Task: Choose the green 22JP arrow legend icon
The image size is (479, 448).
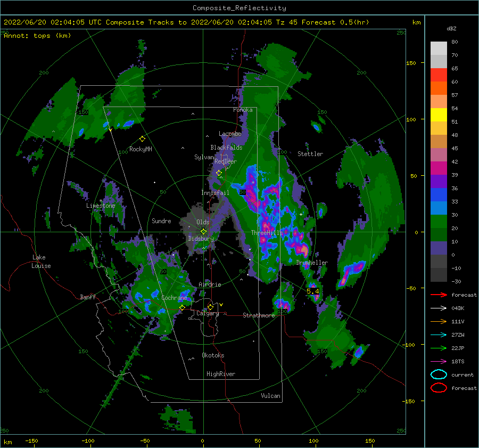Action: tap(439, 348)
